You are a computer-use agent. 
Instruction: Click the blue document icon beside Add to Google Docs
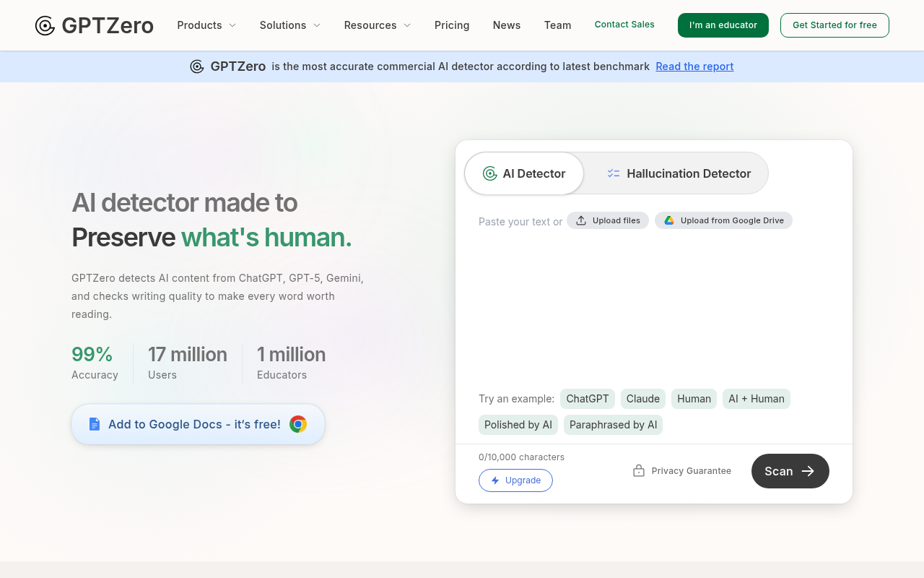click(x=94, y=424)
